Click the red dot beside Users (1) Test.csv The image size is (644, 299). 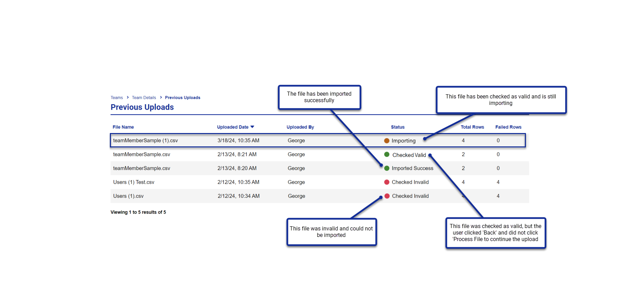tap(387, 182)
